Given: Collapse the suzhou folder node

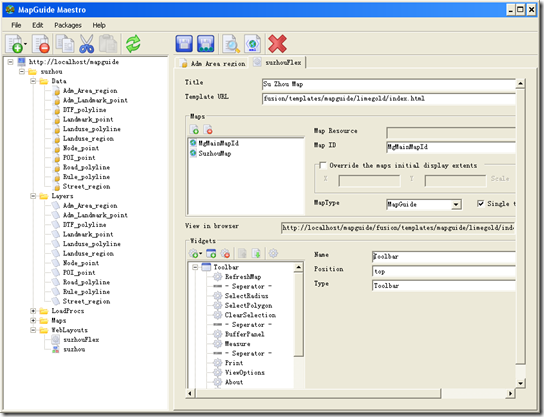Looking at the screenshot, I should click(x=22, y=71).
